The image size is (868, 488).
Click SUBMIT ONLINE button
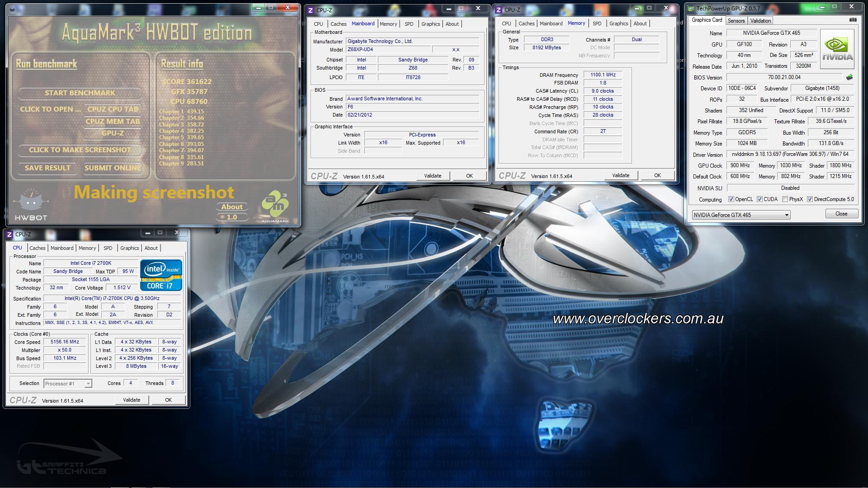tap(113, 168)
